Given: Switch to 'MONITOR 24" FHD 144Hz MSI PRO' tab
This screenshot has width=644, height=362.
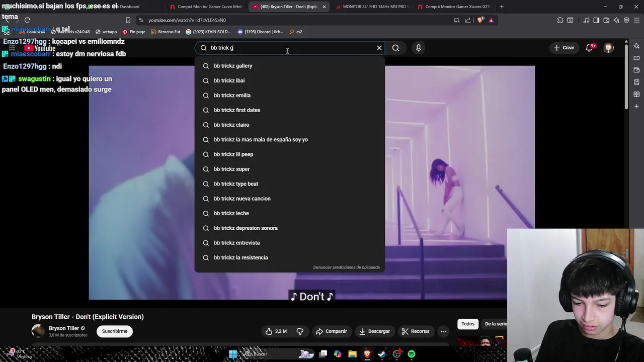Looking at the screenshot, I should (x=371, y=7).
